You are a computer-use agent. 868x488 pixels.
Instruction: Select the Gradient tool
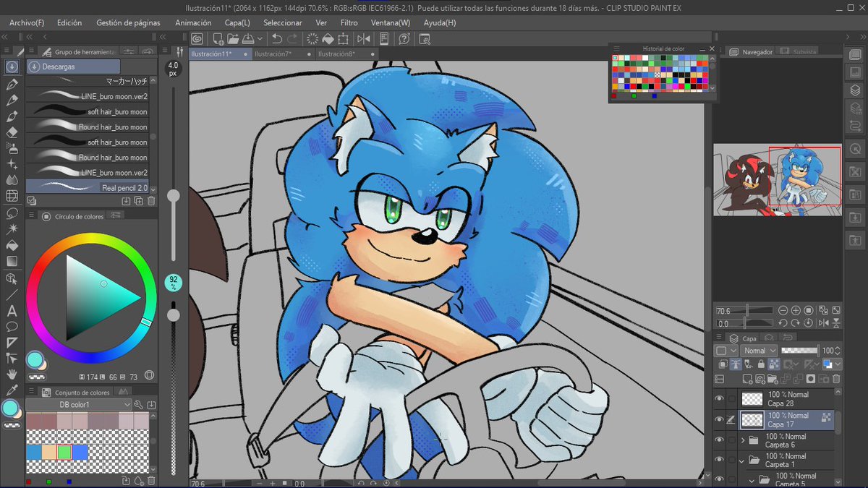pyautogui.click(x=12, y=261)
